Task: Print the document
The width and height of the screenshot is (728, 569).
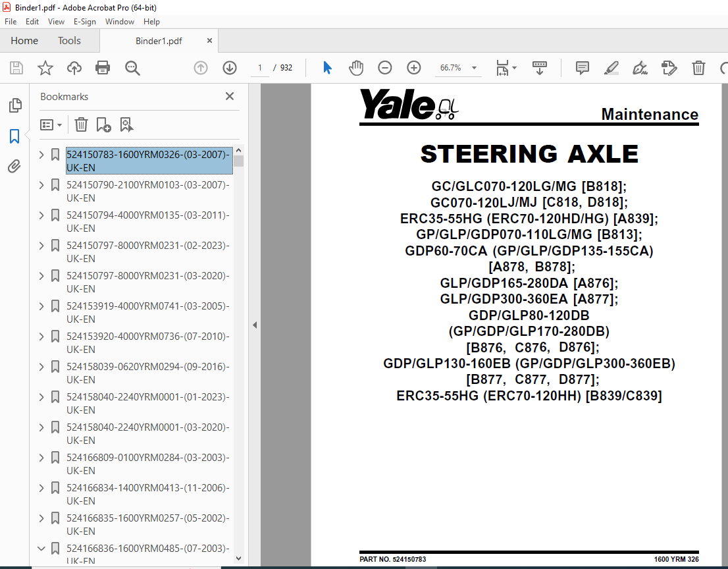Action: (x=103, y=68)
